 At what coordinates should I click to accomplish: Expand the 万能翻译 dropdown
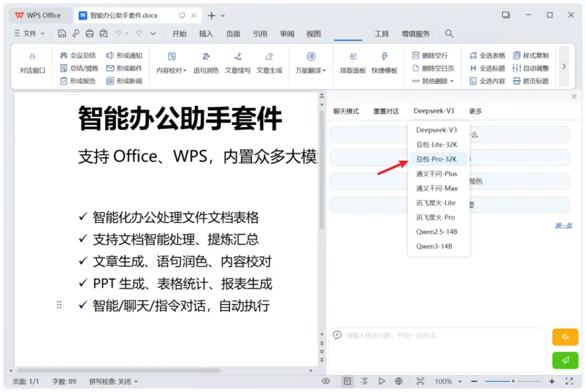[x=311, y=70]
